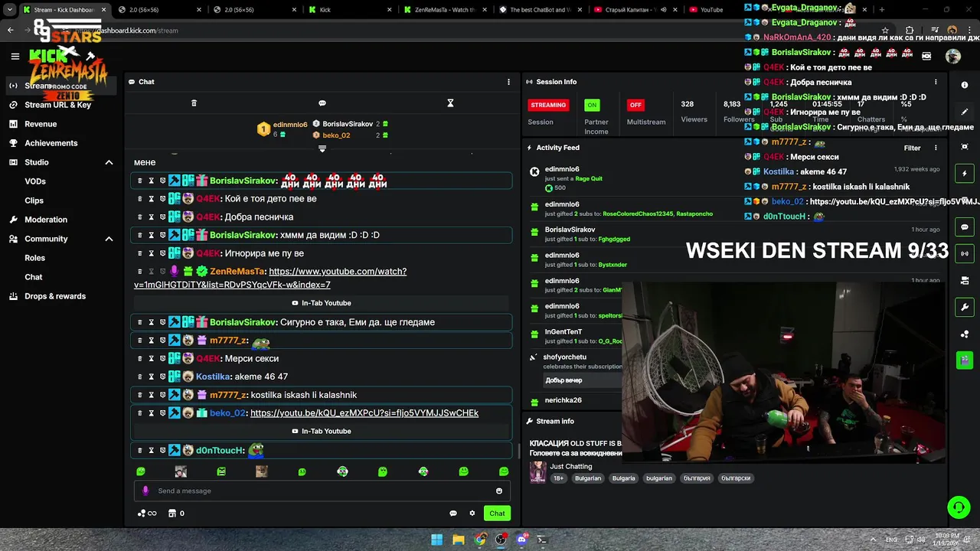Toggle the lightning Activity Feed widget icon

pyautogui.click(x=965, y=174)
